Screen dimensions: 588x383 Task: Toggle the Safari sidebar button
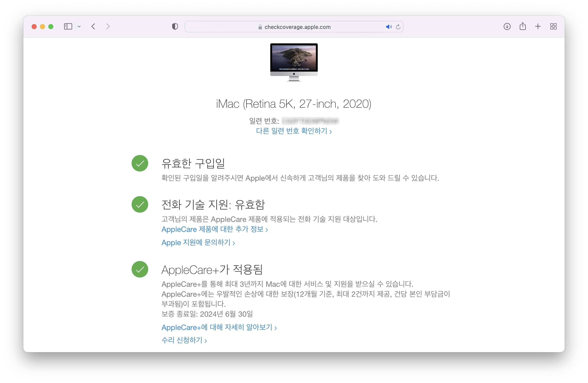pyautogui.click(x=68, y=26)
